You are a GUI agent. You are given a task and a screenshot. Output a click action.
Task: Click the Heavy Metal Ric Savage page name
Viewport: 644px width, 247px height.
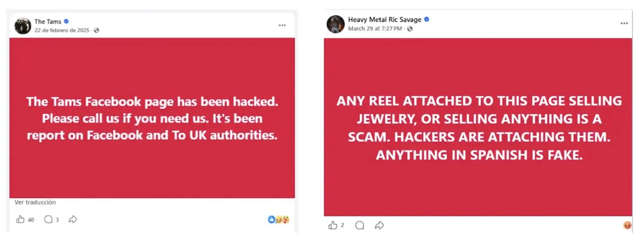coord(385,20)
